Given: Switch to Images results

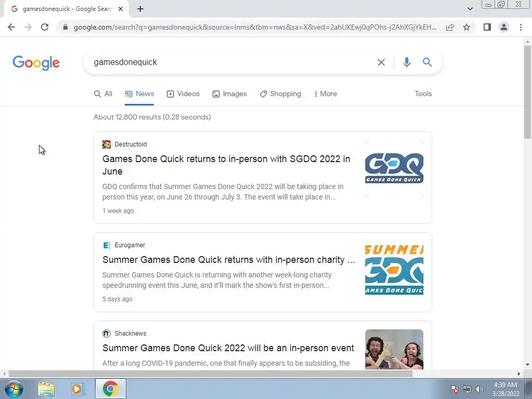Looking at the screenshot, I should [230, 94].
